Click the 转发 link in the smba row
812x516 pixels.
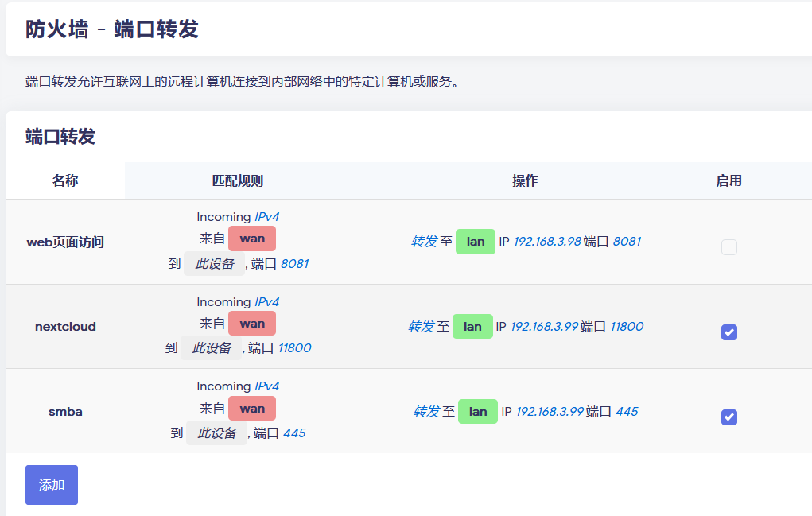point(426,412)
